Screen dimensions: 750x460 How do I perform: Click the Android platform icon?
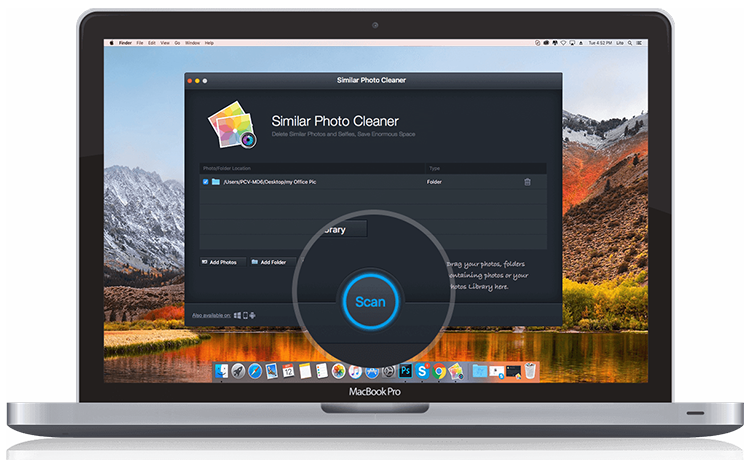pyautogui.click(x=252, y=315)
